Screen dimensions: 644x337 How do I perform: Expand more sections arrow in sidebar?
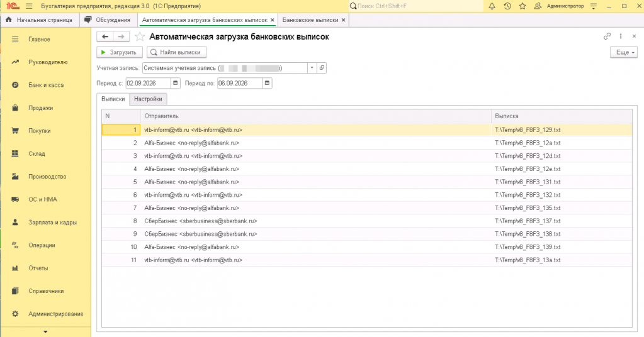[45, 332]
